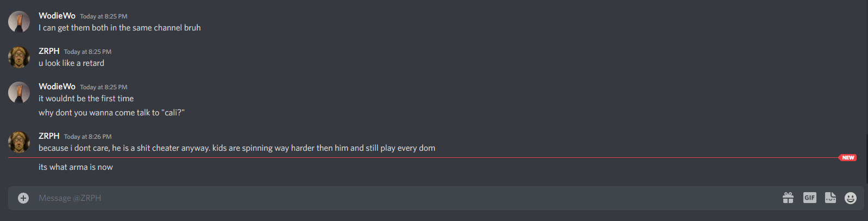Click the message 'its what arma is now'
This screenshot has height=221, width=868.
coord(76,167)
